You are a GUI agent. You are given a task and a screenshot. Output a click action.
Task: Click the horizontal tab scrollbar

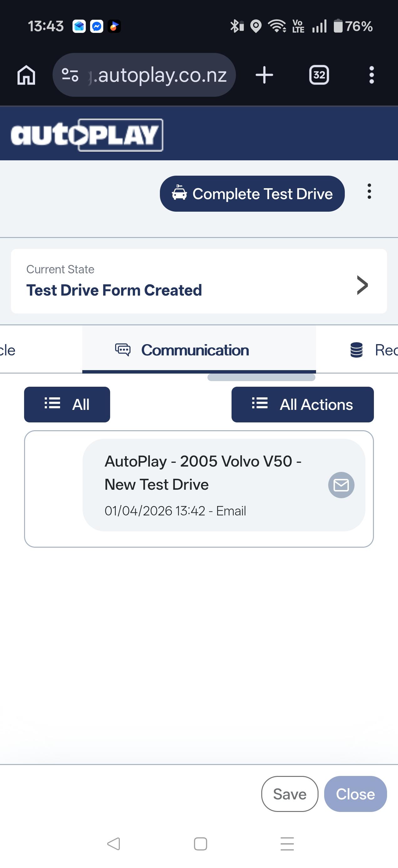pyautogui.click(x=261, y=377)
